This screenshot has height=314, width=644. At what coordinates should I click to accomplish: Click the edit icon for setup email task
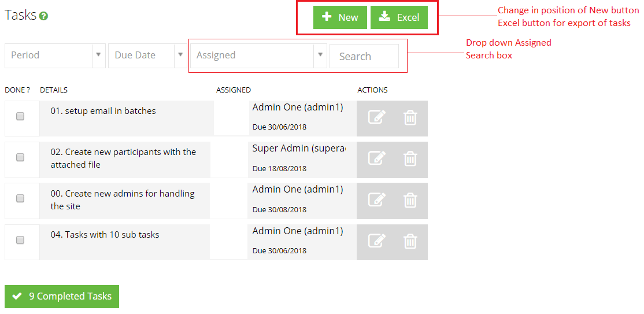point(377,117)
